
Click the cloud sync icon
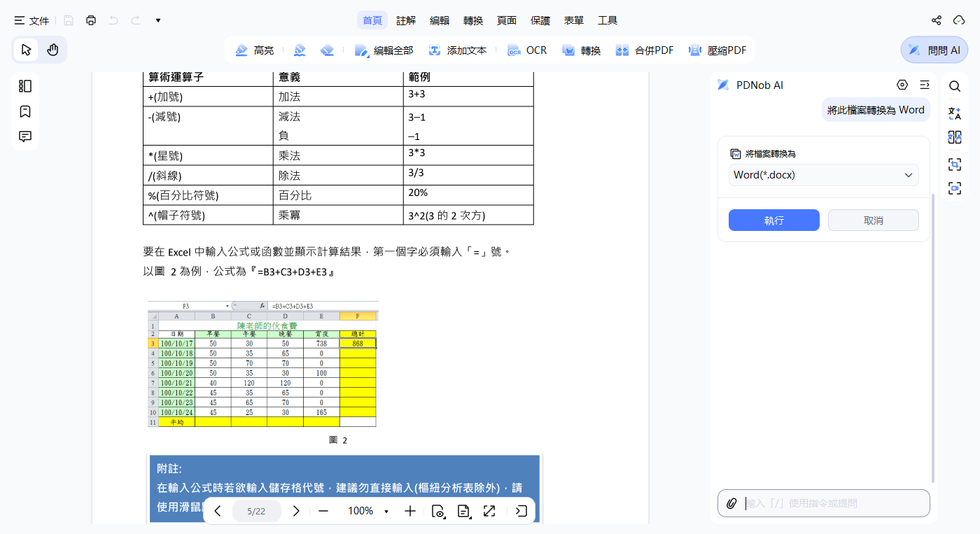[959, 20]
